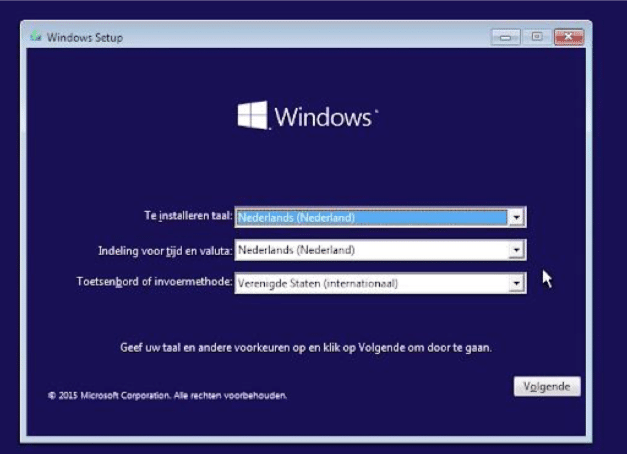627x454 pixels.
Task: Click the 'Verenigde Staten (internationaal)' keyboard field
Action: pos(380,283)
